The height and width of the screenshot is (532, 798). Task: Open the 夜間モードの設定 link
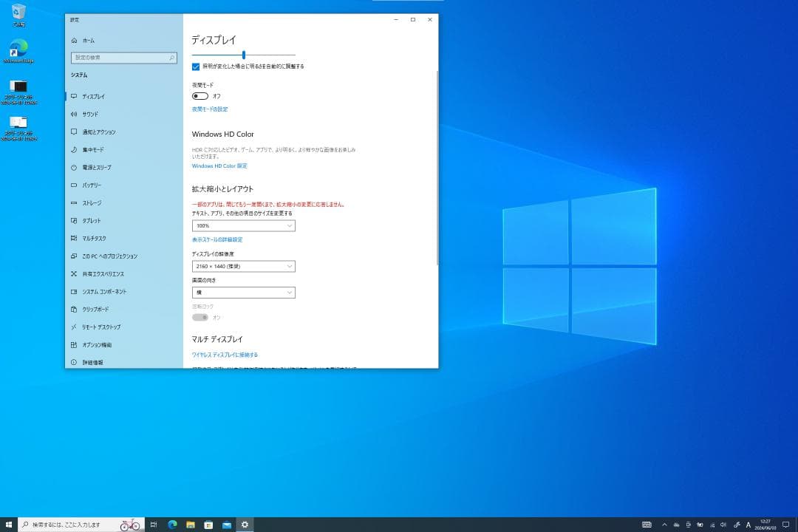(210, 109)
